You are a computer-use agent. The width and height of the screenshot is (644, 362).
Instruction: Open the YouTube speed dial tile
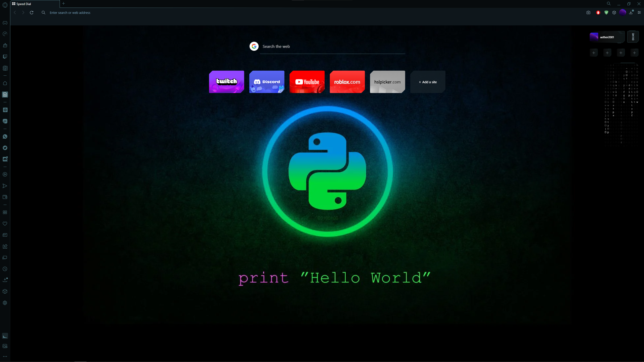click(x=307, y=82)
